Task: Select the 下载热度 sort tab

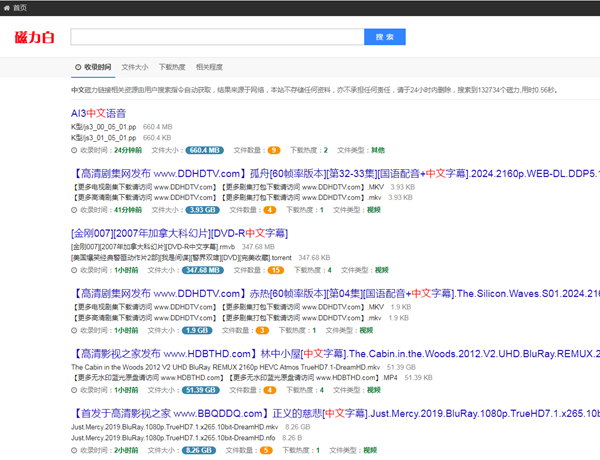Action: click(x=172, y=67)
